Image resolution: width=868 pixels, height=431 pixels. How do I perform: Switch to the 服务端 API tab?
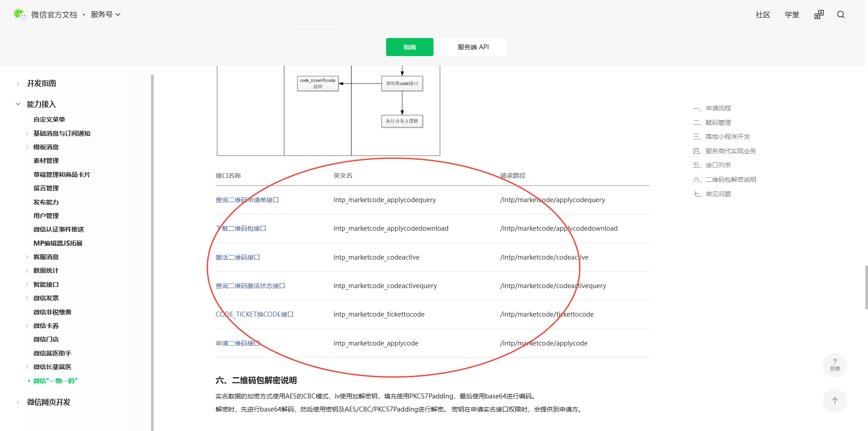coord(473,47)
